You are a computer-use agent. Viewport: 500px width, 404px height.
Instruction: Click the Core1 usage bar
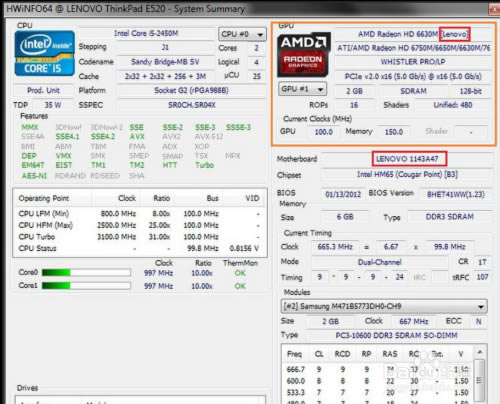(86, 286)
